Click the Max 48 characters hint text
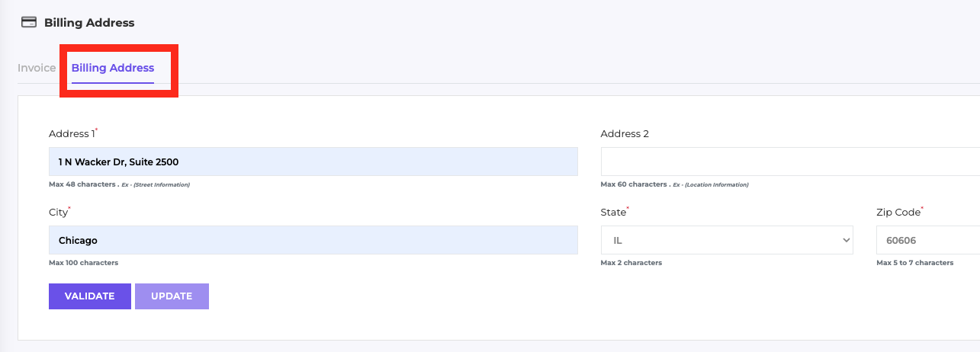 (82, 184)
